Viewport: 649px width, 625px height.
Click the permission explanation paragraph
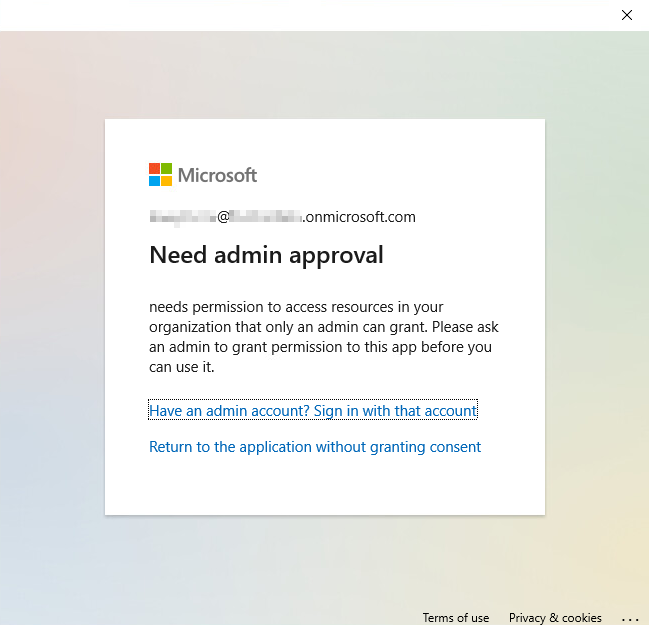point(323,337)
